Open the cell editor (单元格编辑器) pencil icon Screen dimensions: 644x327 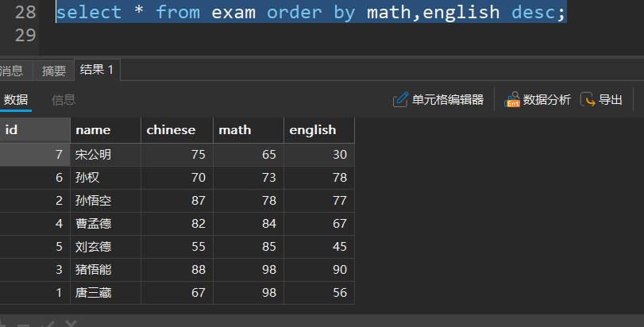[x=400, y=100]
